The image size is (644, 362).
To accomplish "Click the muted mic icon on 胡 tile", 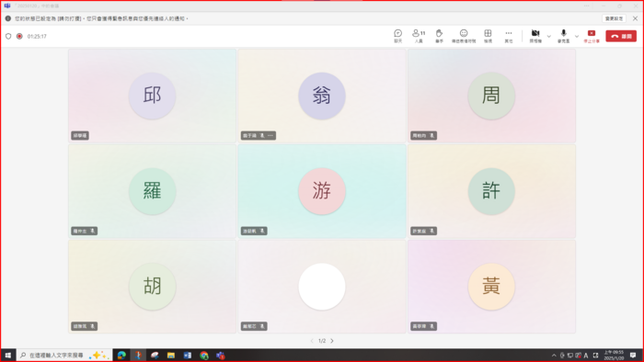I will [x=92, y=326].
